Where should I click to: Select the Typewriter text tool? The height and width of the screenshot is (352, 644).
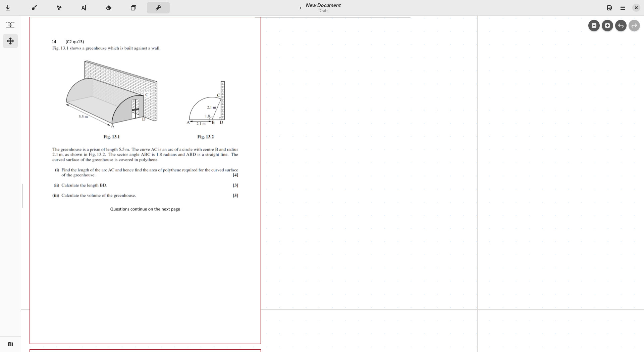click(x=84, y=8)
